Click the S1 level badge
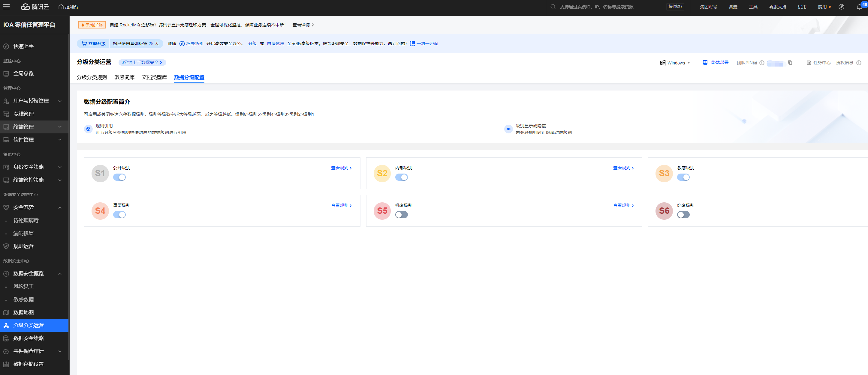 pos(100,173)
